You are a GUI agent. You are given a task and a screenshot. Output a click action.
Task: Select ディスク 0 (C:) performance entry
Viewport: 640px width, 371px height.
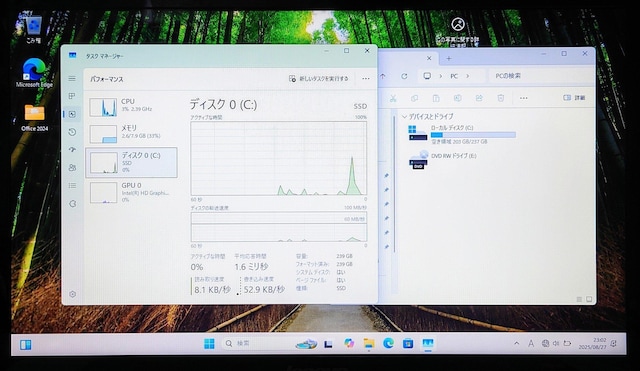(131, 162)
